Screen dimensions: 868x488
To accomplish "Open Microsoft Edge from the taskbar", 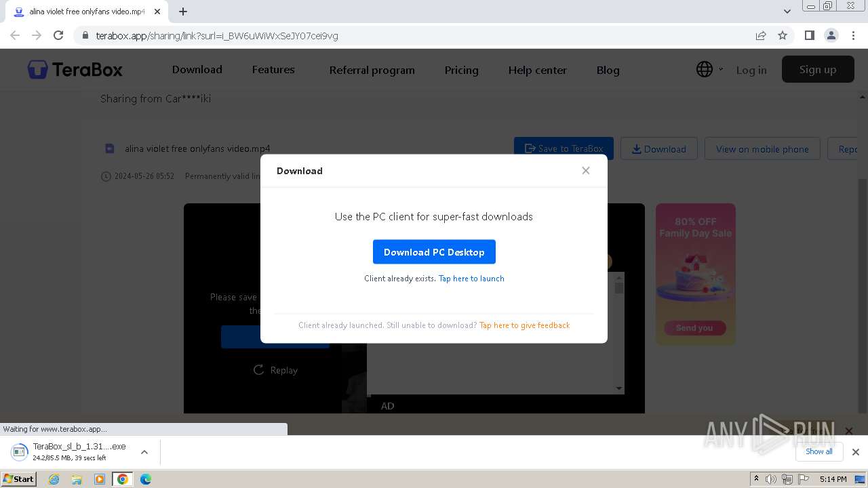I will click(146, 479).
